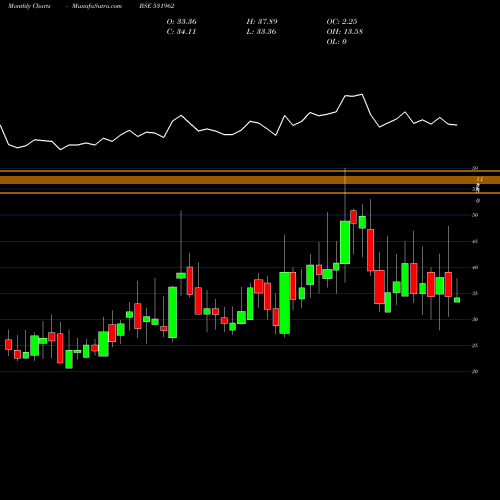Click the 30 price axis label
The width and height of the screenshot is (500, 500).
click(475, 319)
